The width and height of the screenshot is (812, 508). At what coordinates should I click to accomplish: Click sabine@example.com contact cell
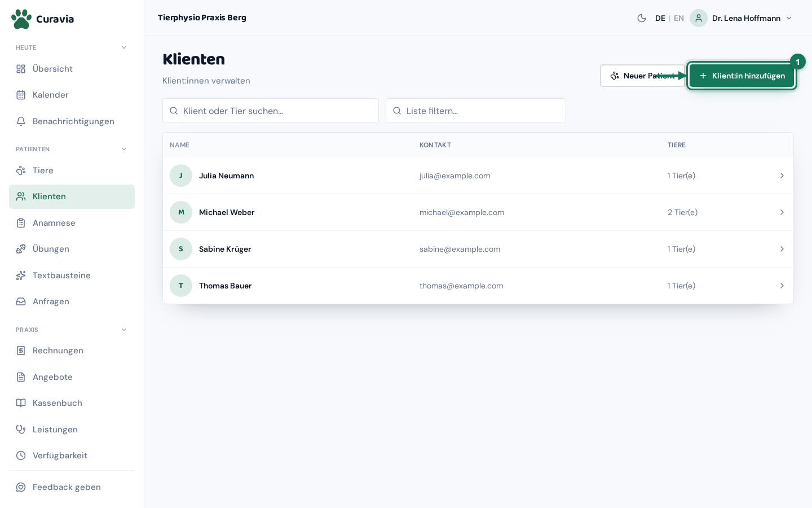point(460,249)
